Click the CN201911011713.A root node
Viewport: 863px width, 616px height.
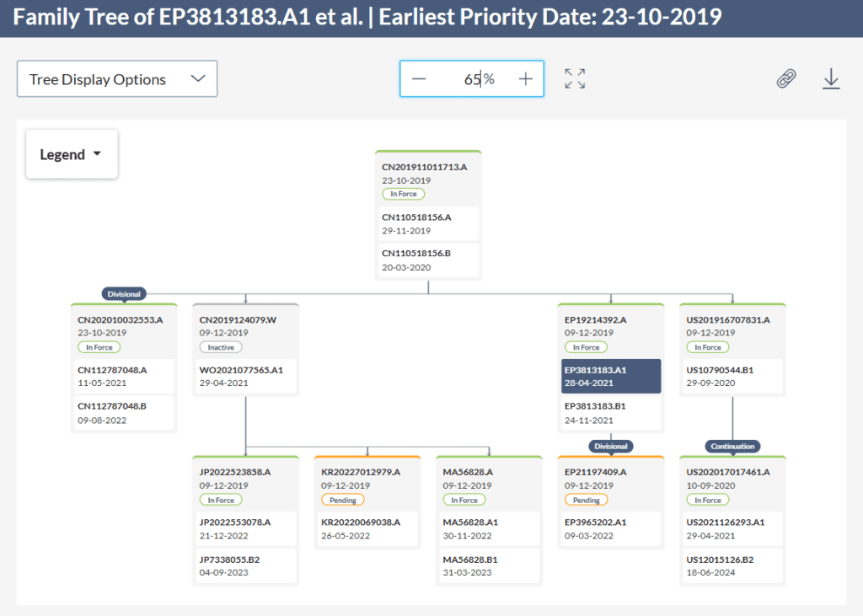click(428, 167)
